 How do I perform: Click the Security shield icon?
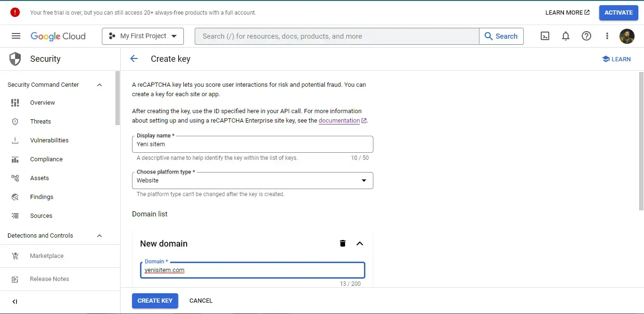[15, 59]
